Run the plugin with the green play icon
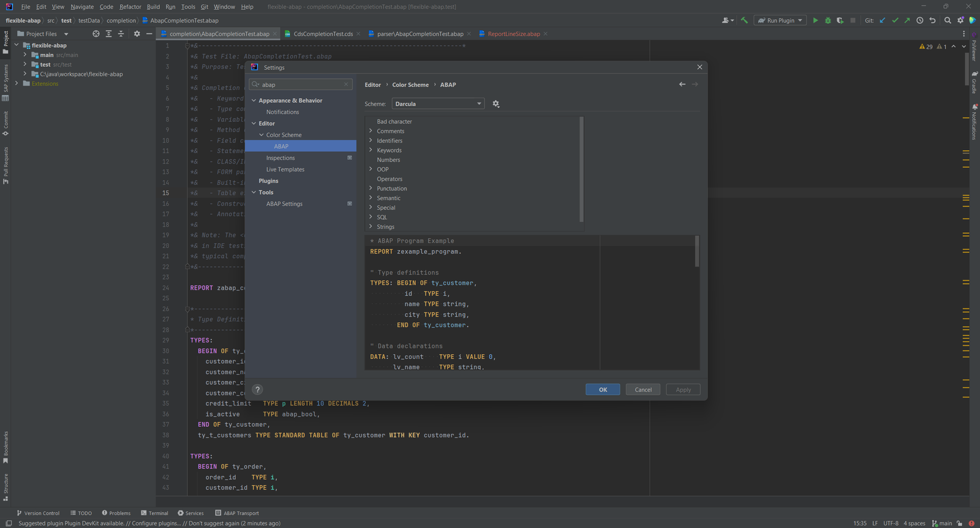 (x=815, y=20)
